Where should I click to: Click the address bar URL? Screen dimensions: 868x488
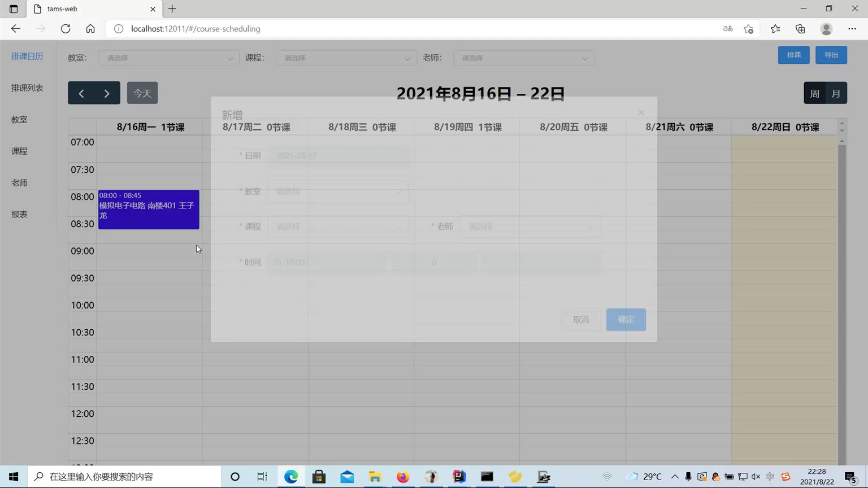[x=196, y=29]
